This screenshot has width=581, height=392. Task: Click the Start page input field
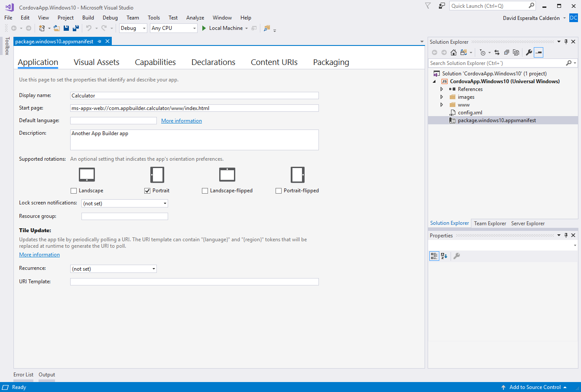coord(195,108)
